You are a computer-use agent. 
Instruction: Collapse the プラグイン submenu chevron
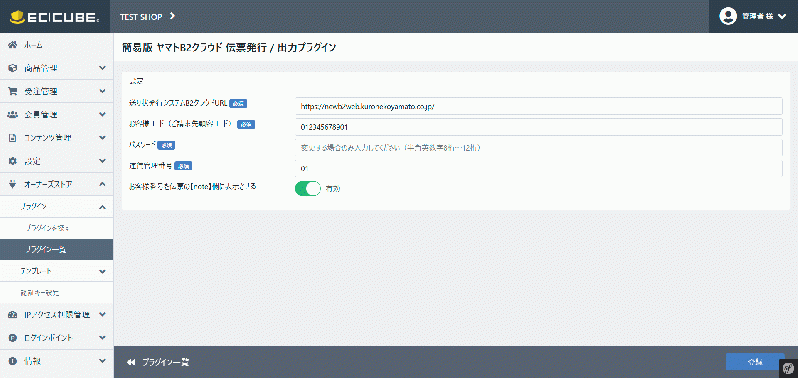(102, 207)
